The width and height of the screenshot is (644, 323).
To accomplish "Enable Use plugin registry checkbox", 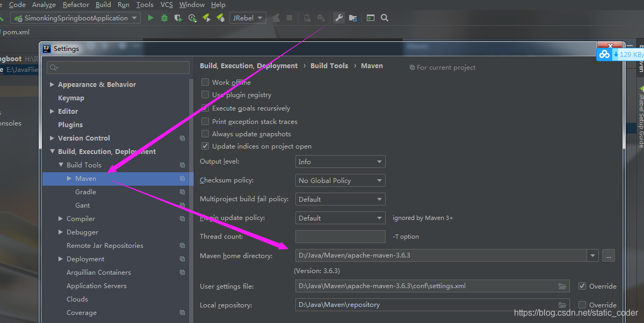I will pos(205,94).
